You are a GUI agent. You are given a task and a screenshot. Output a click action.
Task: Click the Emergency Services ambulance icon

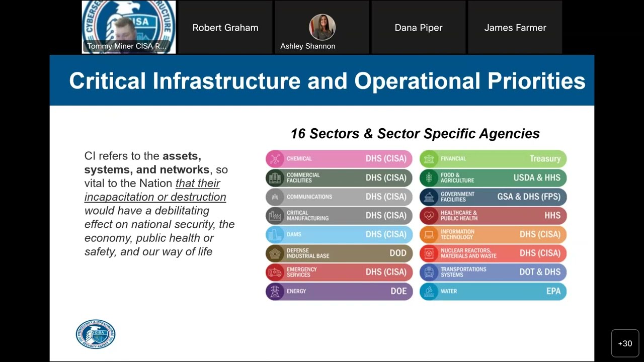pos(275,272)
